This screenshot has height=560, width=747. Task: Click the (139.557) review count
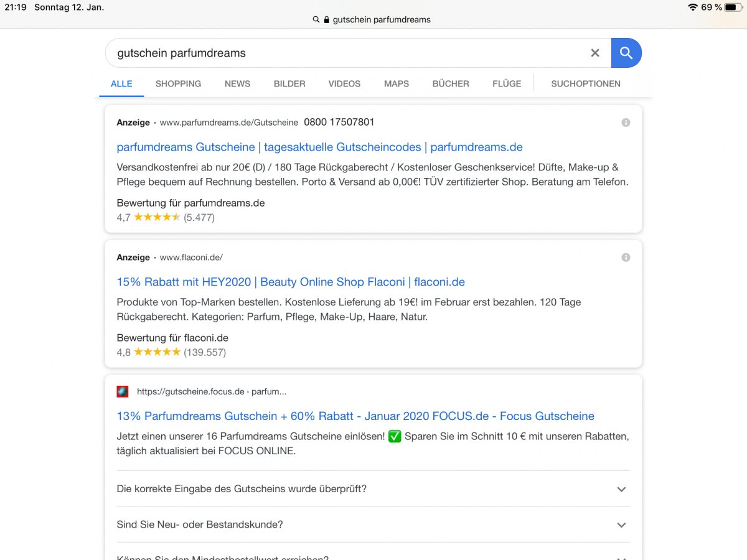tap(205, 353)
